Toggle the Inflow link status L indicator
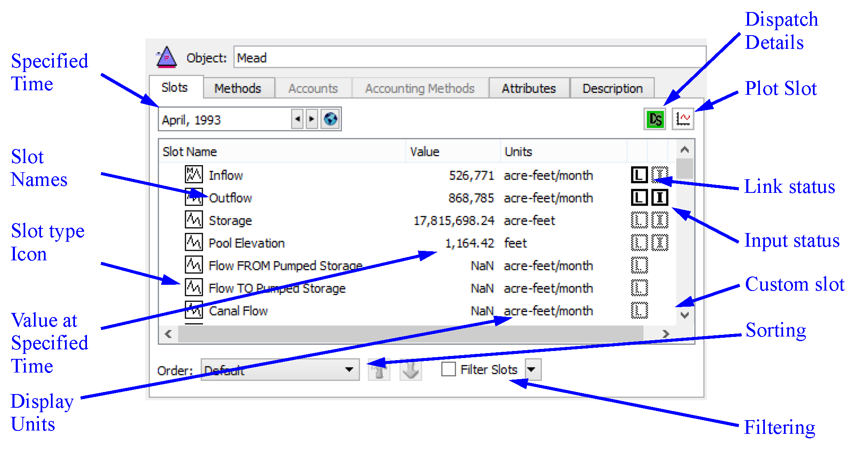This screenshot has height=452, width=868. (x=639, y=175)
